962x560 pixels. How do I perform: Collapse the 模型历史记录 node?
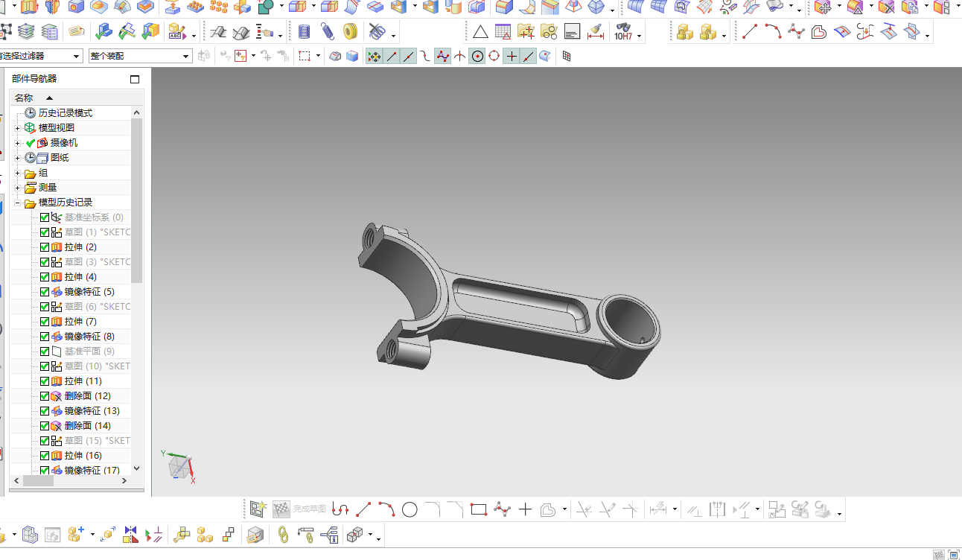coord(17,203)
